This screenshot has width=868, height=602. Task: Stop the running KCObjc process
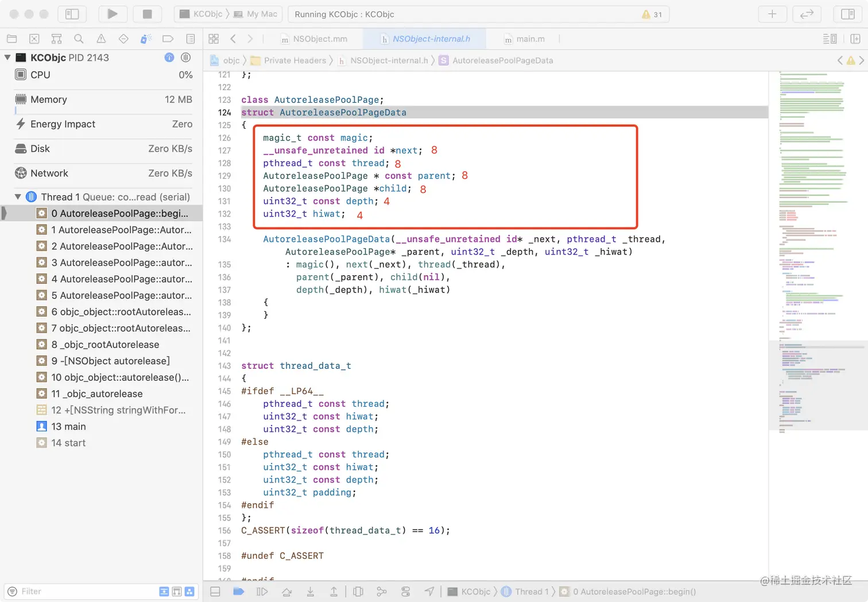point(148,14)
